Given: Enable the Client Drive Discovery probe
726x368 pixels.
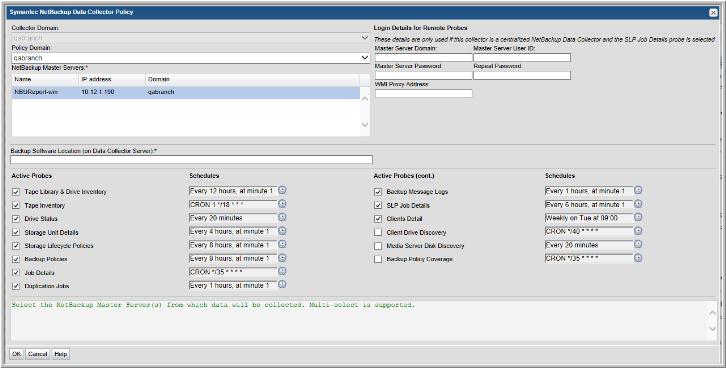Looking at the screenshot, I should coord(378,232).
